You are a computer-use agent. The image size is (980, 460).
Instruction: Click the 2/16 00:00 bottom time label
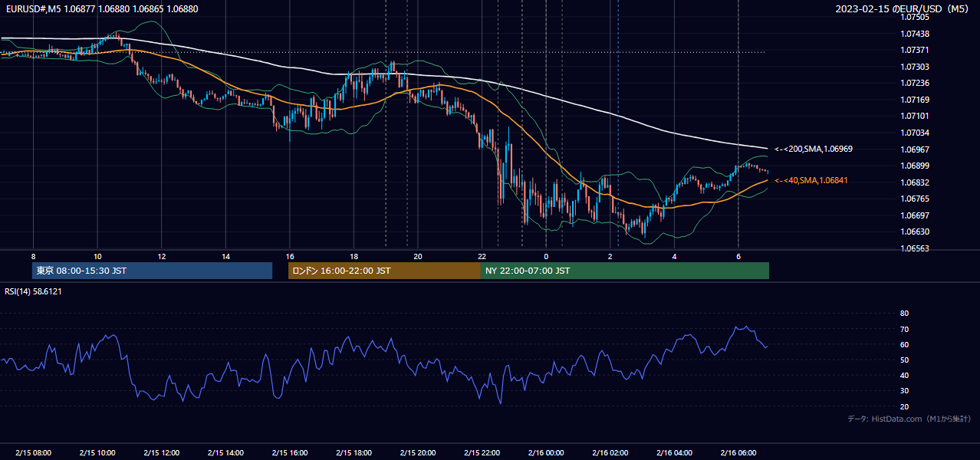click(x=546, y=453)
